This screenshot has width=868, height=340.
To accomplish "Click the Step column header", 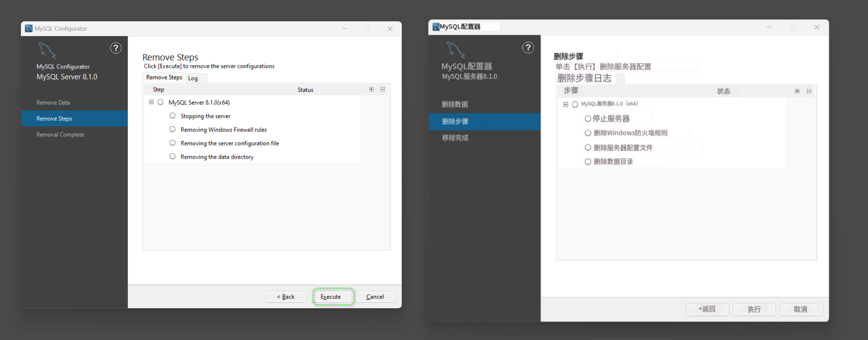I will (x=159, y=89).
